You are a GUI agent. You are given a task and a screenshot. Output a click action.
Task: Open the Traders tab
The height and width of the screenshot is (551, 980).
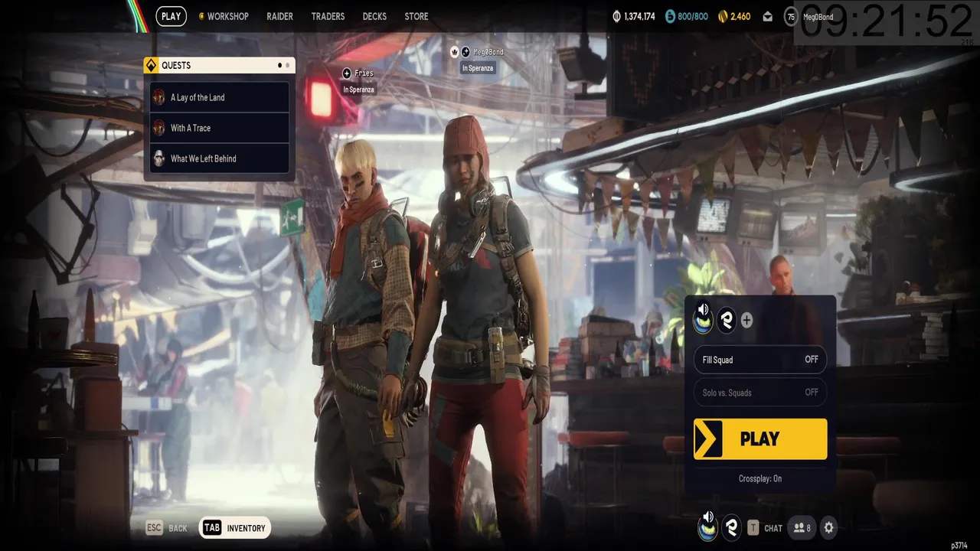point(328,16)
